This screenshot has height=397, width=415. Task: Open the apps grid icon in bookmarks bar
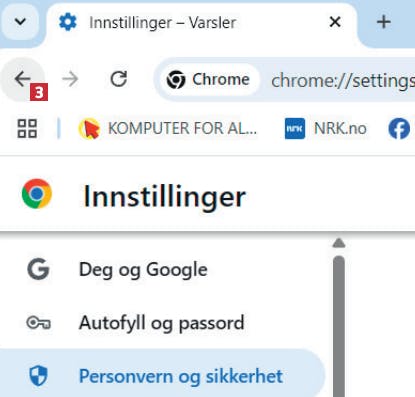[27, 128]
